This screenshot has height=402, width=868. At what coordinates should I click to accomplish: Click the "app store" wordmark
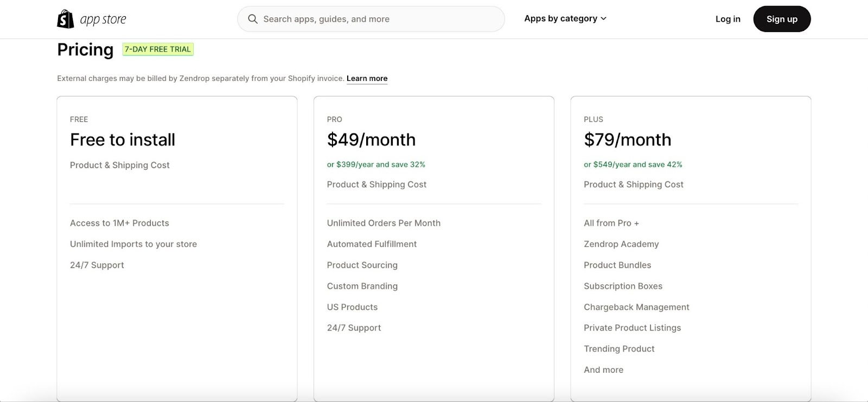pyautogui.click(x=103, y=20)
